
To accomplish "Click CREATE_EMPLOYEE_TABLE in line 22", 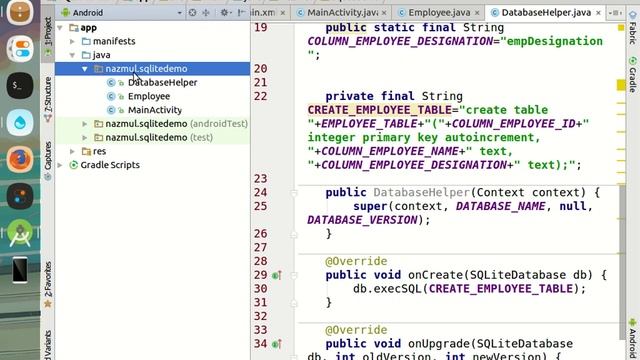I will tap(380, 110).
